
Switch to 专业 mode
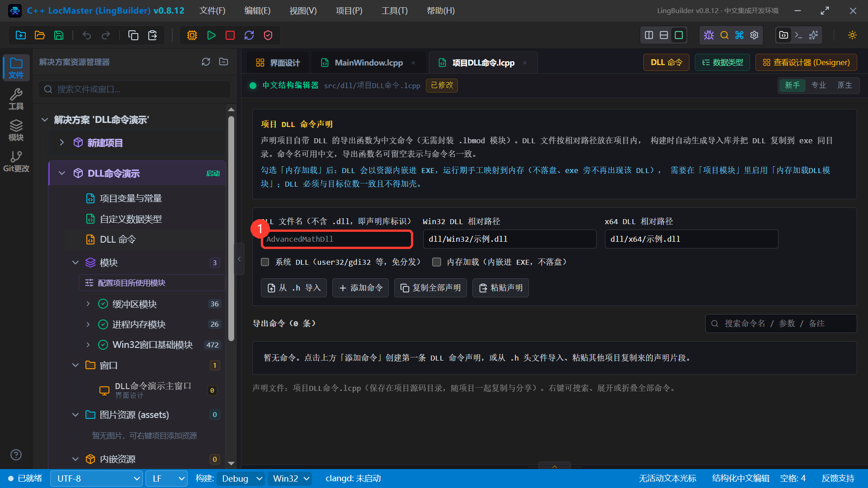[x=818, y=85]
